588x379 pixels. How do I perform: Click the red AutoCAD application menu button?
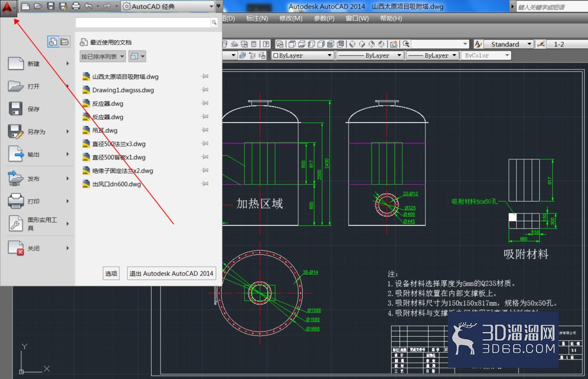[x=8, y=7]
